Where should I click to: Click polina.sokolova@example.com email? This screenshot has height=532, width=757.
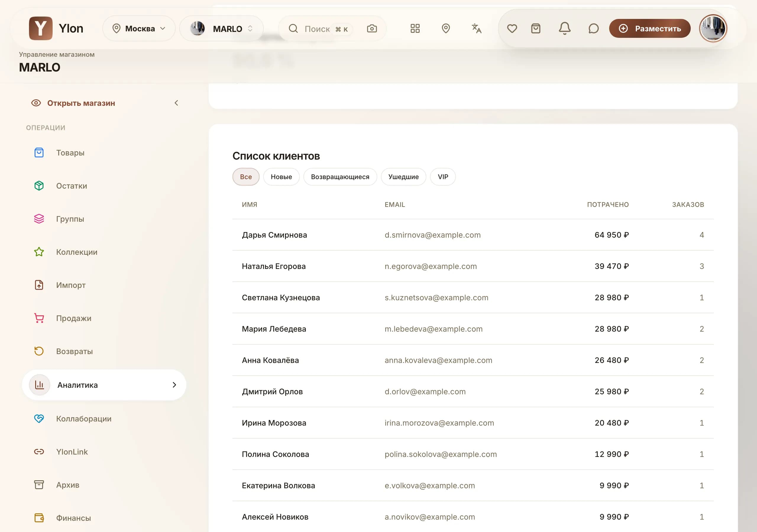click(x=441, y=454)
